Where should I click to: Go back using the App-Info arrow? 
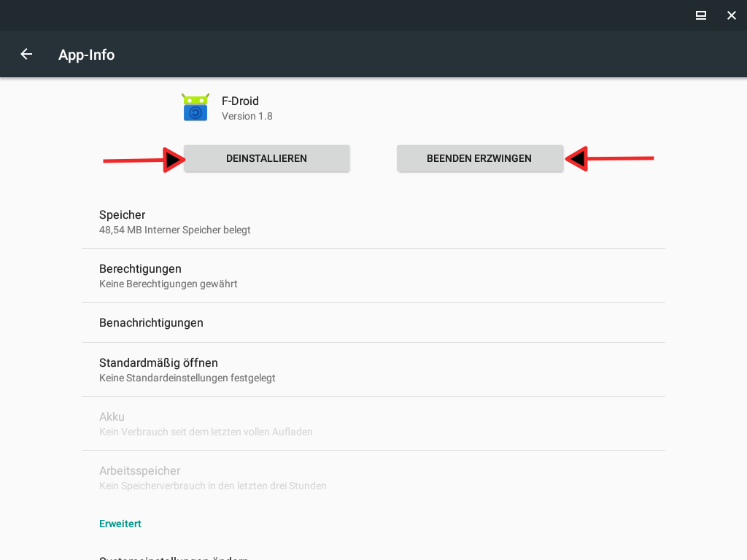point(26,54)
